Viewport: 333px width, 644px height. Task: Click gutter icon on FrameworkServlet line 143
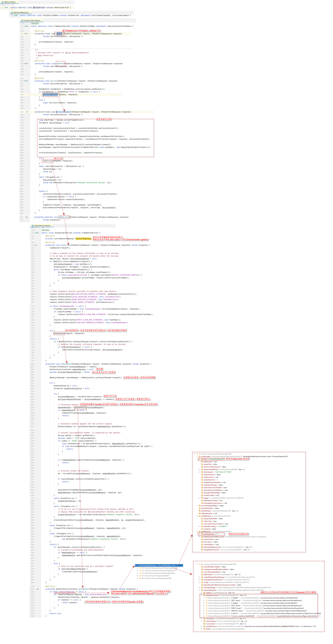pos(26,26)
